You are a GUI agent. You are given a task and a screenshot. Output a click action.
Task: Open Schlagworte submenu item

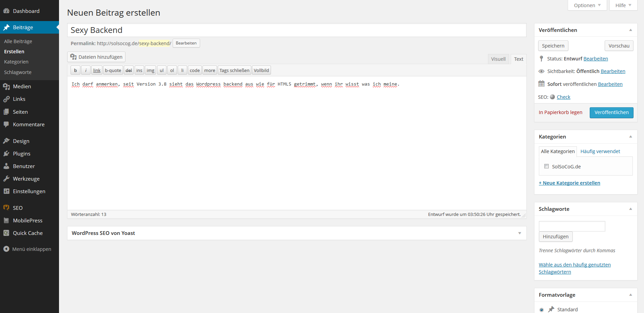(x=18, y=72)
